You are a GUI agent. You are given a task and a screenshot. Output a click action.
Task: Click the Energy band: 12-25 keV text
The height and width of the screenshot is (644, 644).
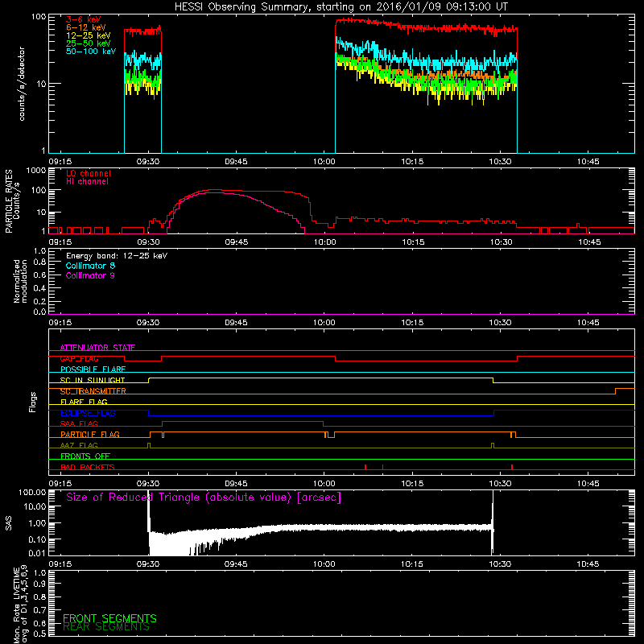(x=117, y=256)
